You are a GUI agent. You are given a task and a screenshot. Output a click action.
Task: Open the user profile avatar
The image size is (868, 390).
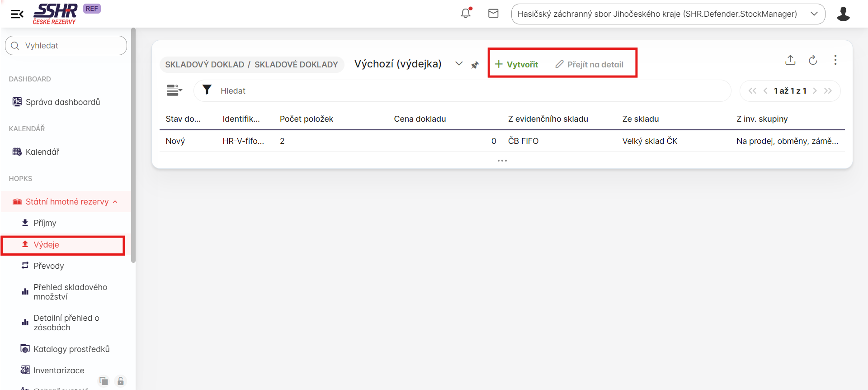[843, 14]
